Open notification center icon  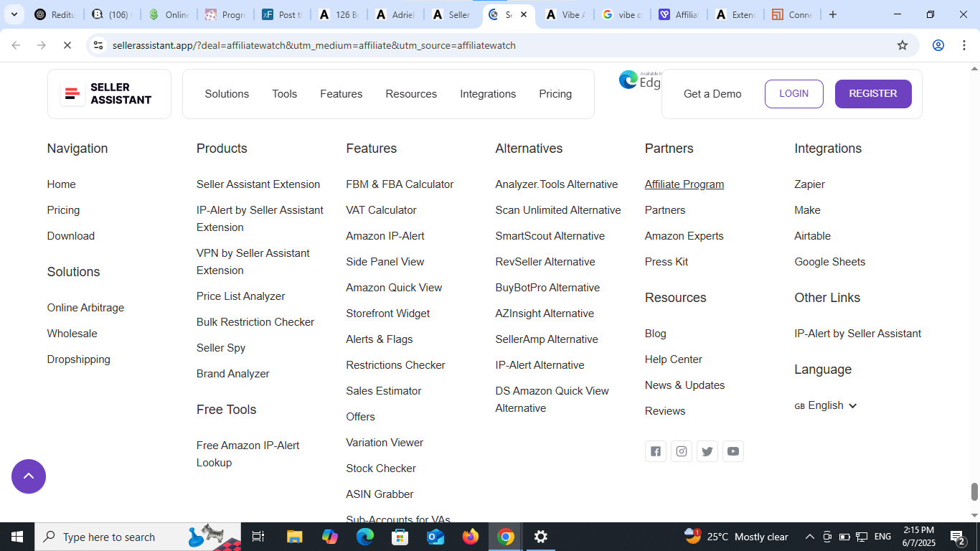[958, 537]
